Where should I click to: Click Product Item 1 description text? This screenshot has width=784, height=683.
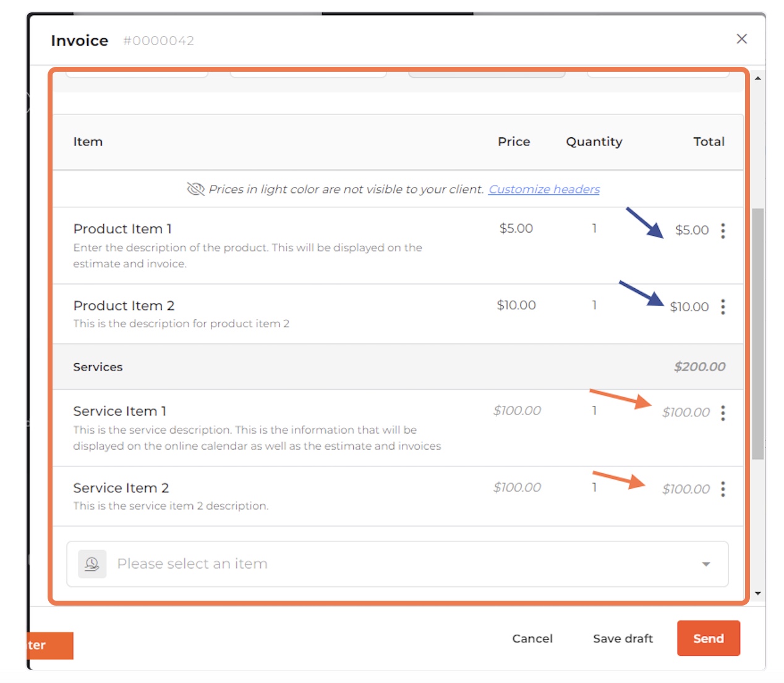247,256
